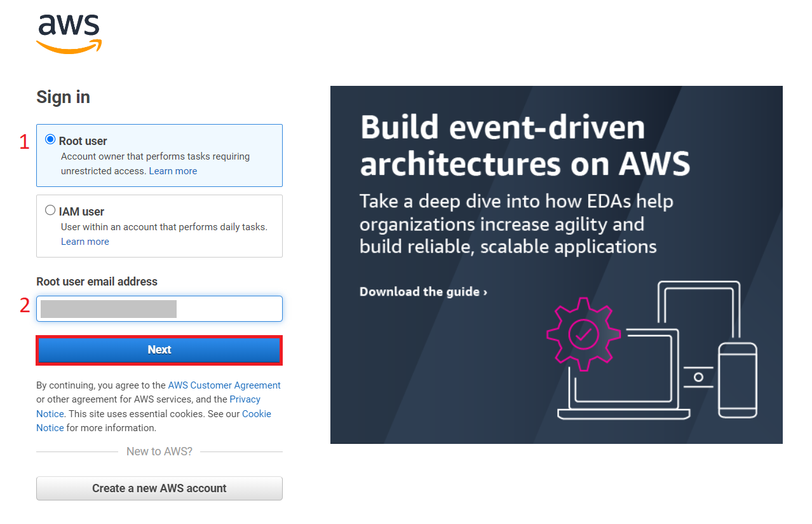This screenshot has height=524, width=812.
Task: Click the IAM user option description text
Action: [164, 227]
